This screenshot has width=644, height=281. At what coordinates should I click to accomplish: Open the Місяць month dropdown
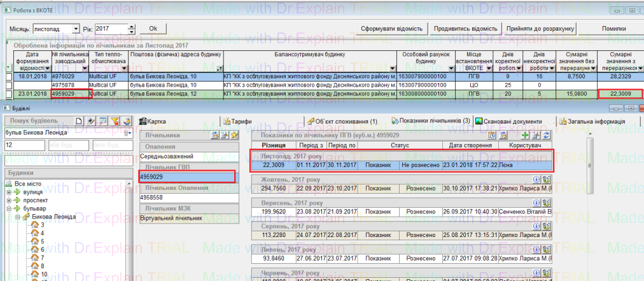[x=77, y=29]
